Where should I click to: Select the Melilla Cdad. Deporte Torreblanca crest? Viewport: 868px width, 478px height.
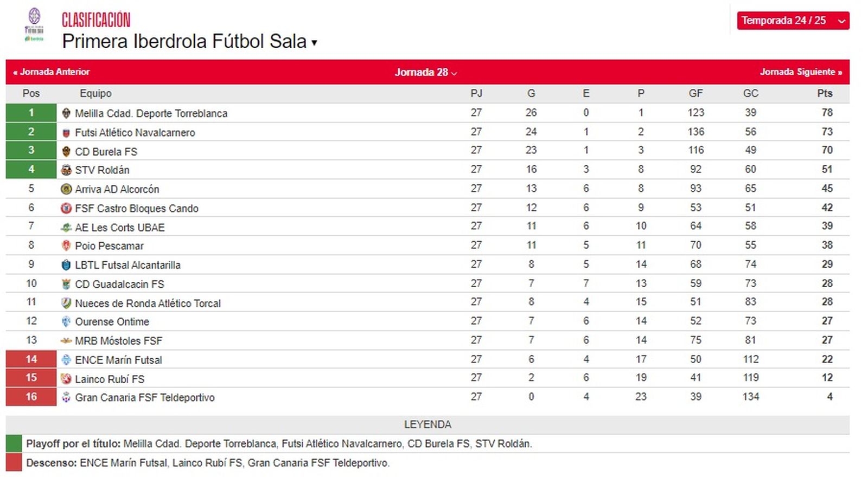[x=66, y=113]
